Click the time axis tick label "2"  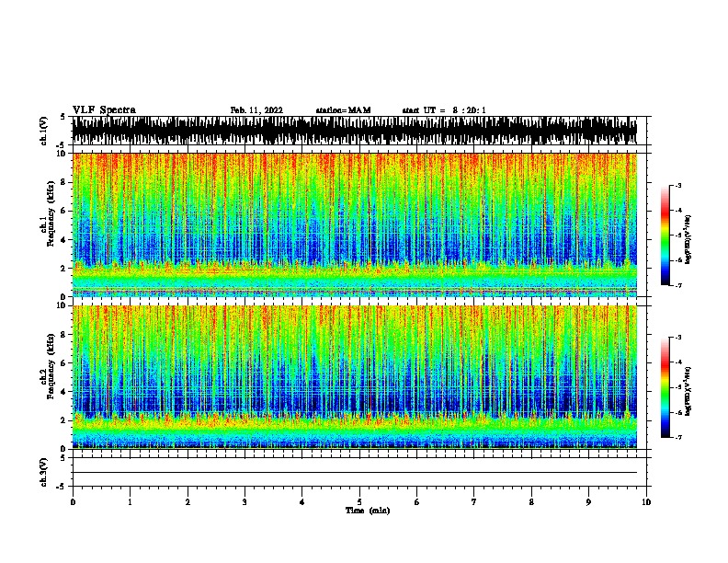[188, 502]
